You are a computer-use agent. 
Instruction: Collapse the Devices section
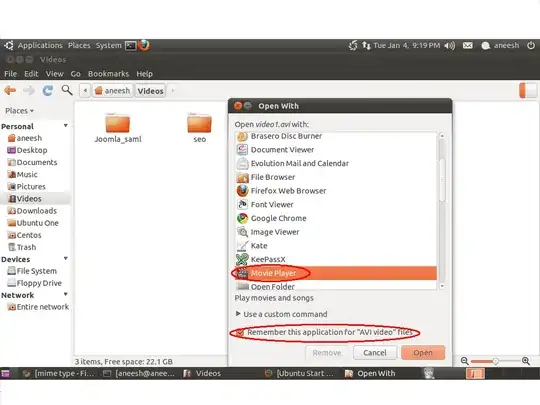click(x=65, y=259)
